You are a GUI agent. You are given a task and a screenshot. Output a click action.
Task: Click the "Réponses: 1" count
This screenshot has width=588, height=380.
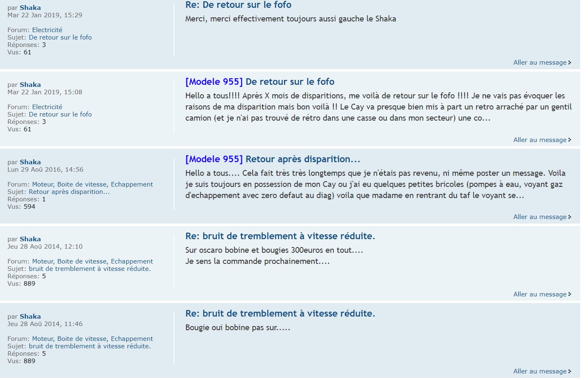pyautogui.click(x=26, y=199)
